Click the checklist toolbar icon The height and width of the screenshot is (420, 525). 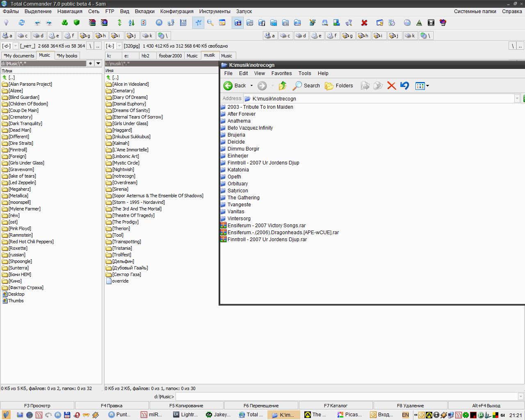tap(144, 23)
